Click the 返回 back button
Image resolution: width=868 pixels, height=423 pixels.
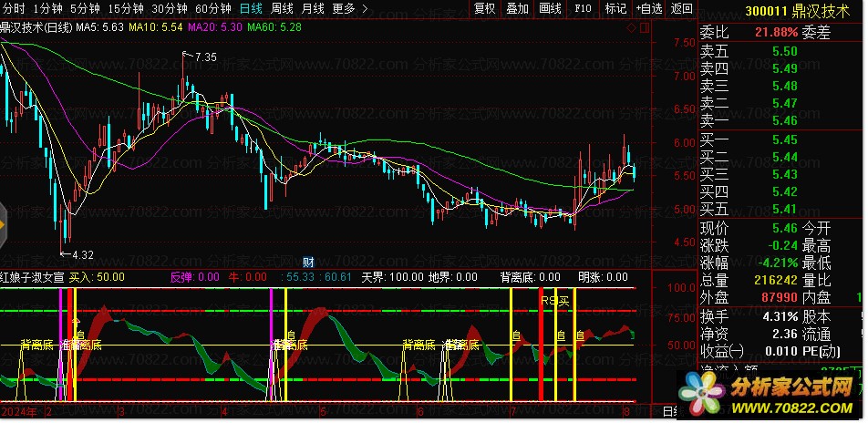[x=681, y=8]
